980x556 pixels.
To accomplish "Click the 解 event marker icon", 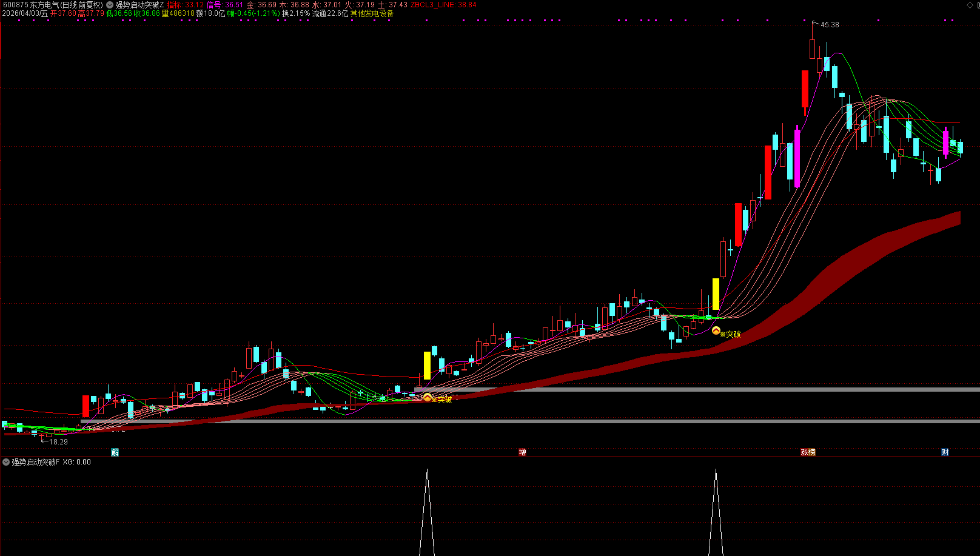I will pos(115,452).
